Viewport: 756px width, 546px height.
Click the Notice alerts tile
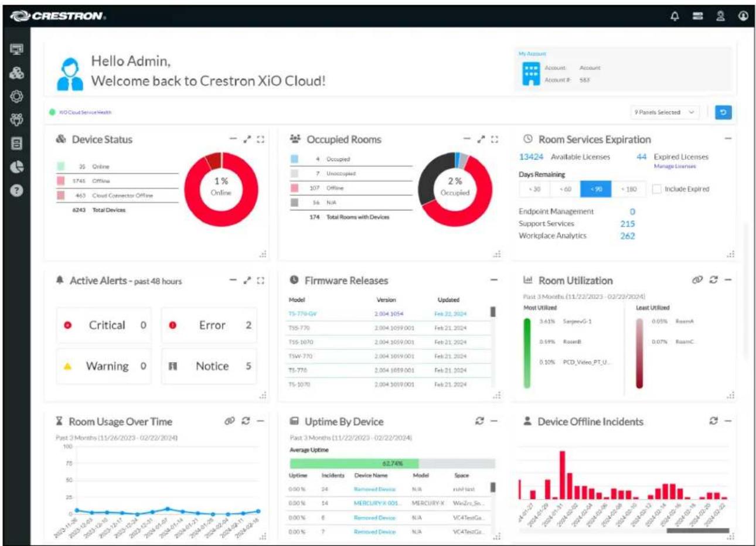209,366
